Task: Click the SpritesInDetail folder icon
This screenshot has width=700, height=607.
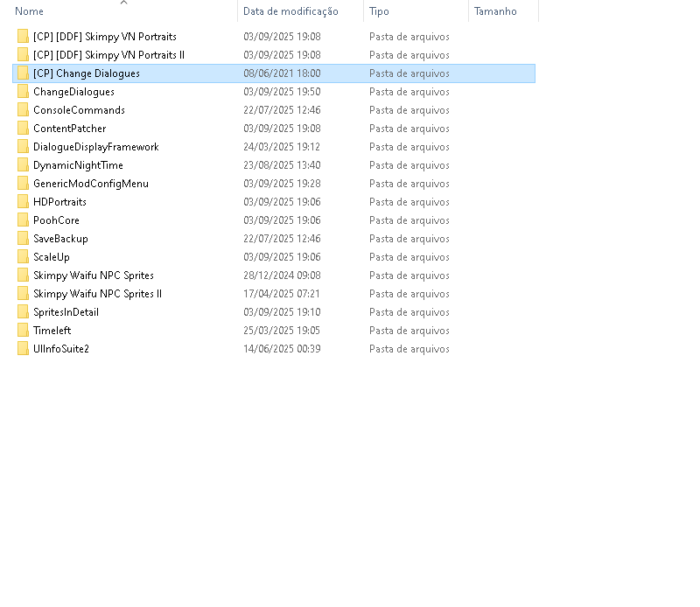Action: coord(23,311)
